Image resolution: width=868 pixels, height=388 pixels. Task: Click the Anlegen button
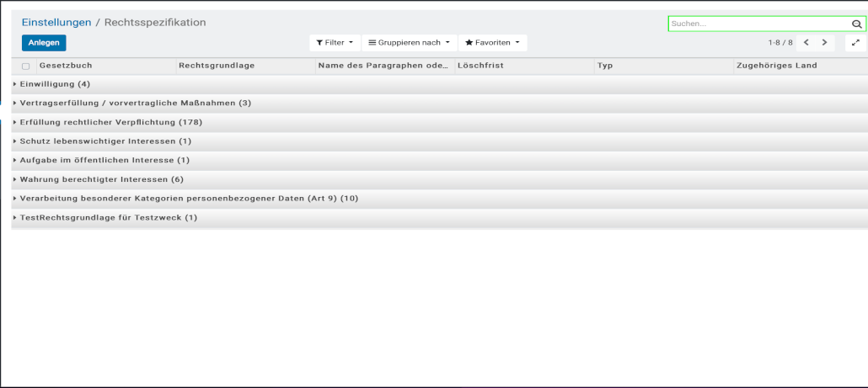(x=44, y=43)
